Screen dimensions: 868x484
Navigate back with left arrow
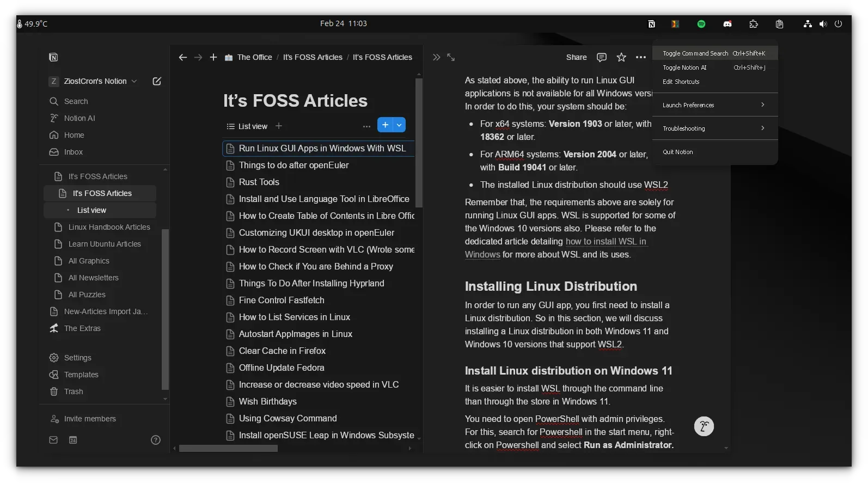coord(183,57)
